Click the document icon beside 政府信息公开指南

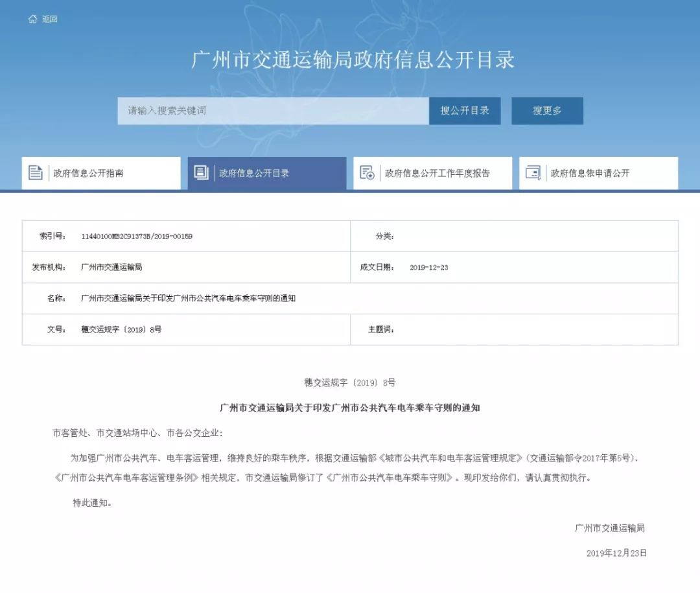click(x=36, y=173)
